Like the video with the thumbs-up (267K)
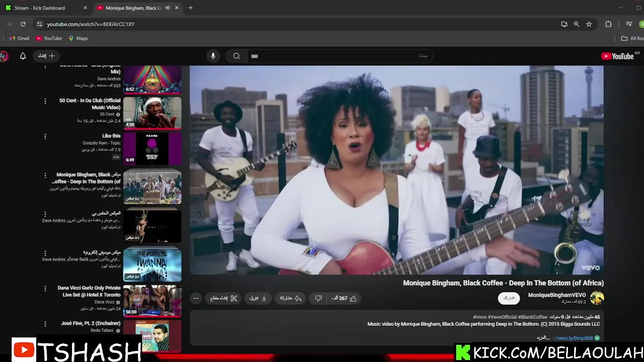This screenshot has height=362, width=644. [x=344, y=298]
